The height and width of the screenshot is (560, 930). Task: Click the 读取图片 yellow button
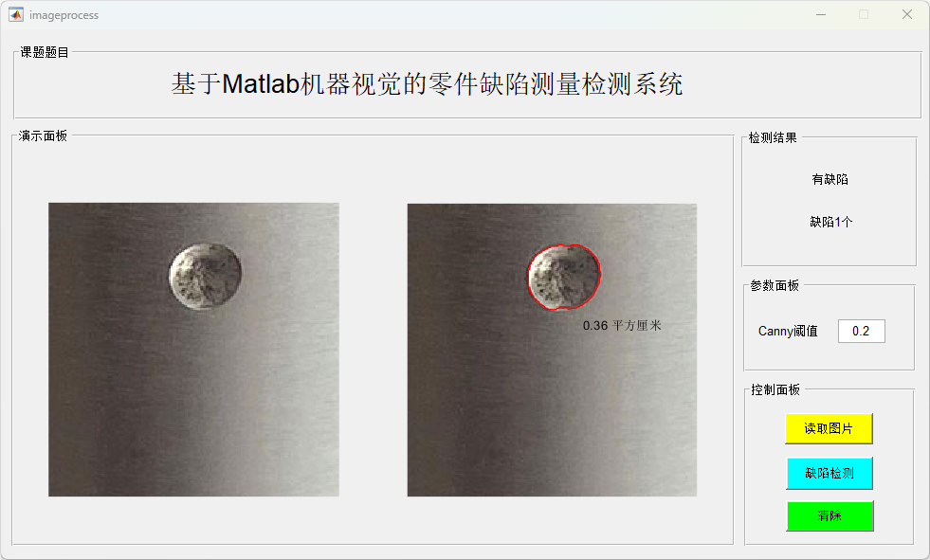(829, 428)
